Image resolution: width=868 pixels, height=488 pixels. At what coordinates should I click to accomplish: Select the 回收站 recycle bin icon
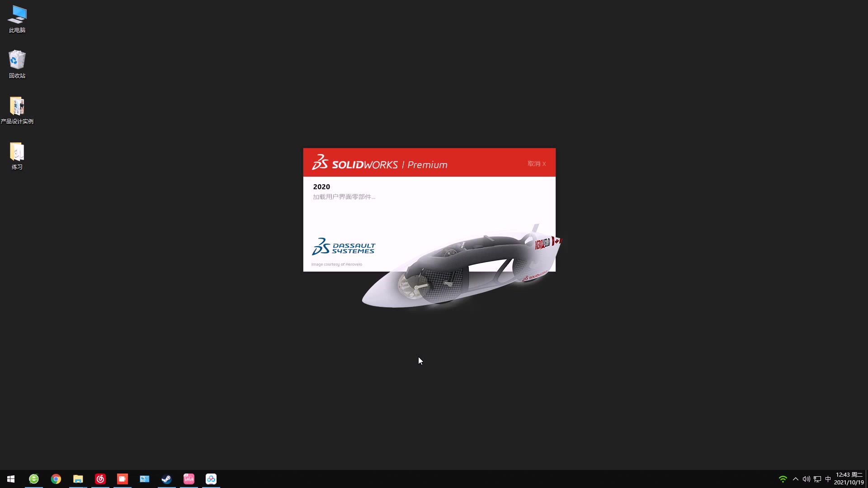(x=17, y=64)
